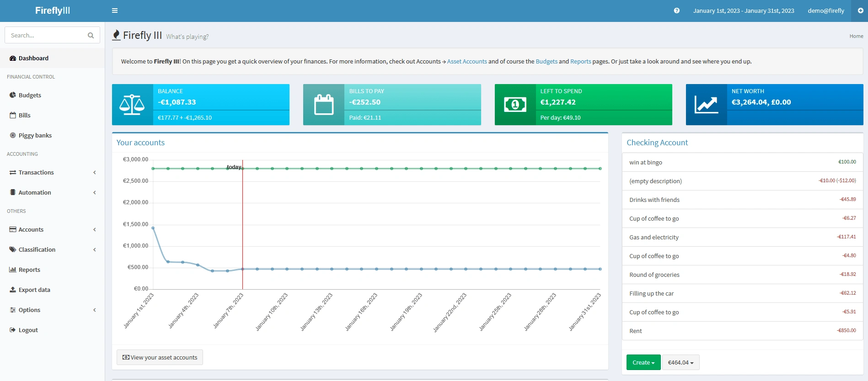This screenshot has width=868, height=381.
Task: Open Reports in the sidebar
Action: pyautogui.click(x=52, y=270)
